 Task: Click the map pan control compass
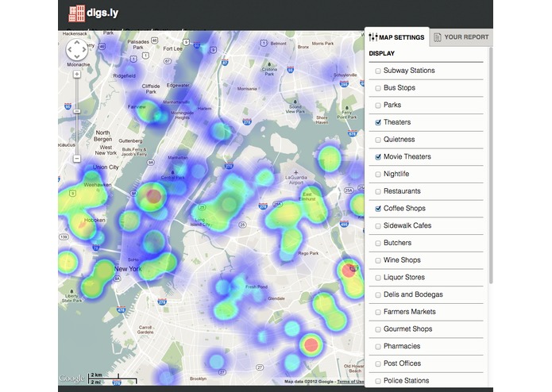click(x=77, y=49)
